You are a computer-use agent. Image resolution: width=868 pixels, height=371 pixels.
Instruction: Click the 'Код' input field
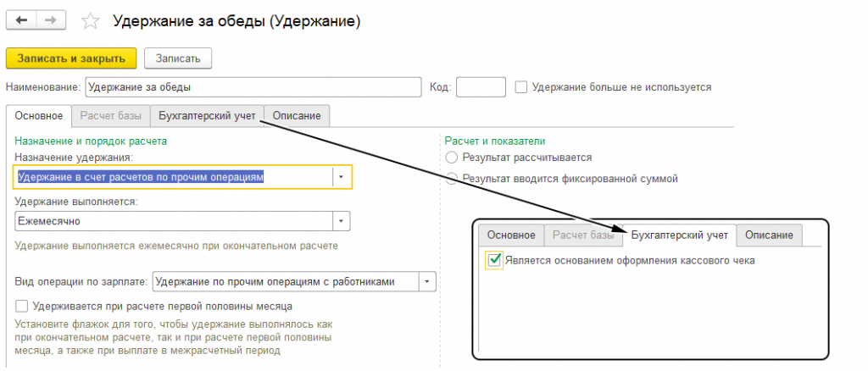[481, 87]
